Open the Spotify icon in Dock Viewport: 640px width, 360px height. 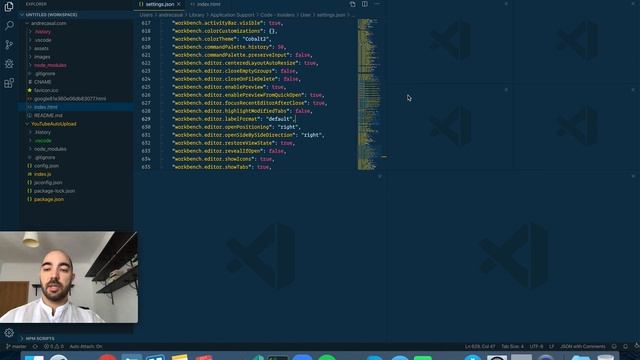tap(327, 358)
